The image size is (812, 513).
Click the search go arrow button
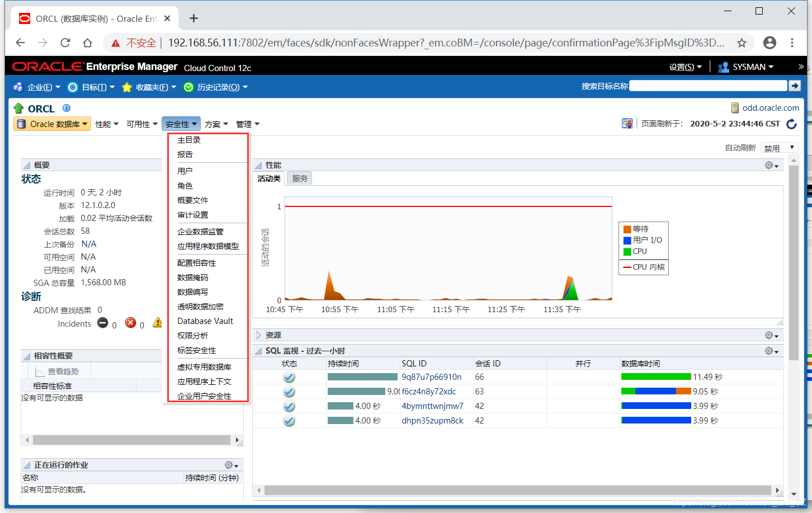[x=795, y=86]
